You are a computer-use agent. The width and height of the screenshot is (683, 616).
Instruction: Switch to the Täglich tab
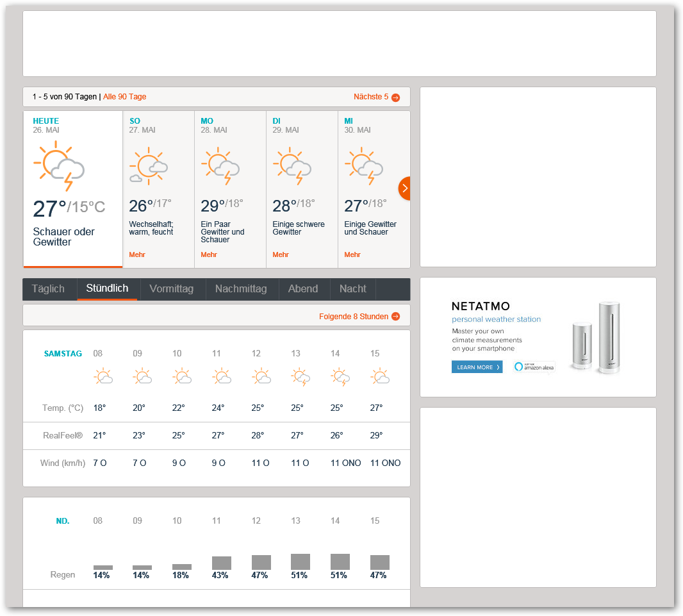coord(49,289)
